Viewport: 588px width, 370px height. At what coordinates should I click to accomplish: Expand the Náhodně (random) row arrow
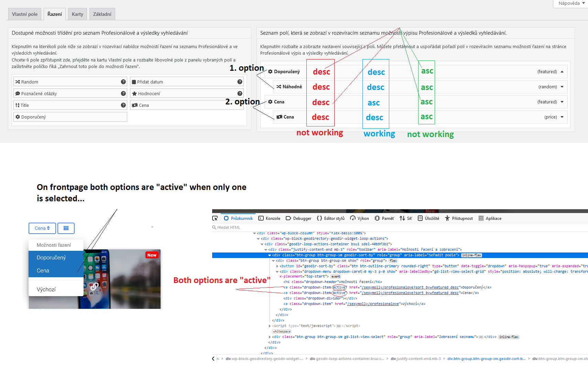pyautogui.click(x=562, y=87)
